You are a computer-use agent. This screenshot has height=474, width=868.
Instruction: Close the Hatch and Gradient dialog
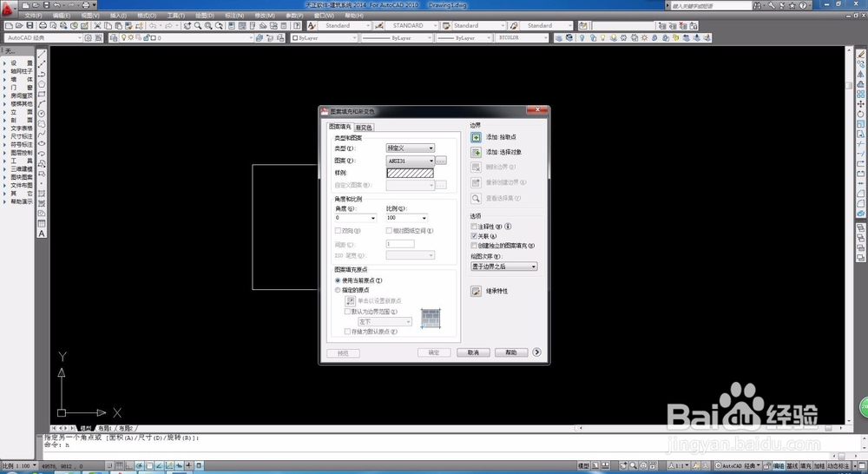(x=537, y=109)
